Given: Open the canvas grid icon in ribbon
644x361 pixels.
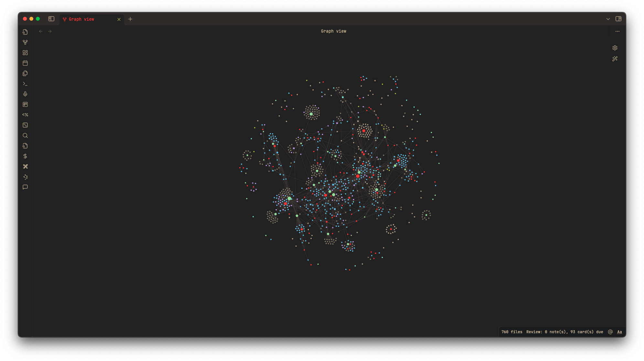Looking at the screenshot, I should 25,53.
